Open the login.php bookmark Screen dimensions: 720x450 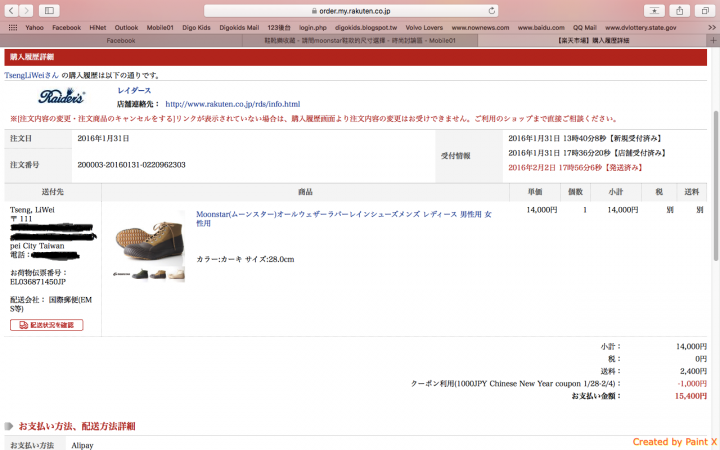313,28
